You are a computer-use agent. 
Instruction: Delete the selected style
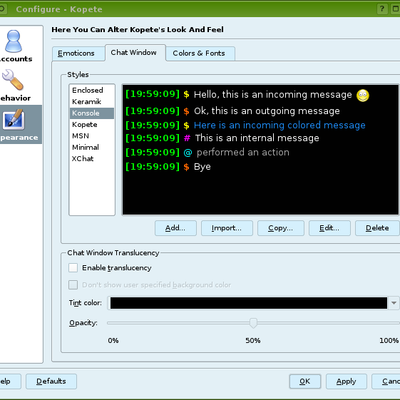(x=377, y=228)
